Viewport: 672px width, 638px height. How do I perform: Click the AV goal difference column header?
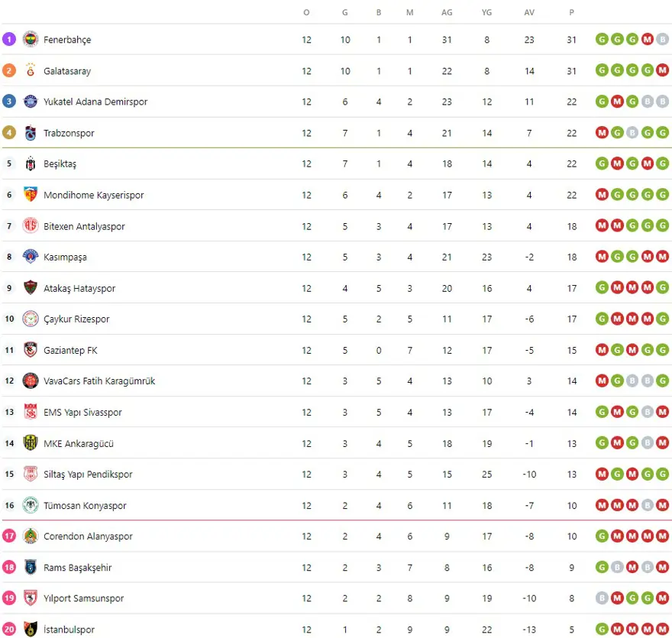(529, 12)
